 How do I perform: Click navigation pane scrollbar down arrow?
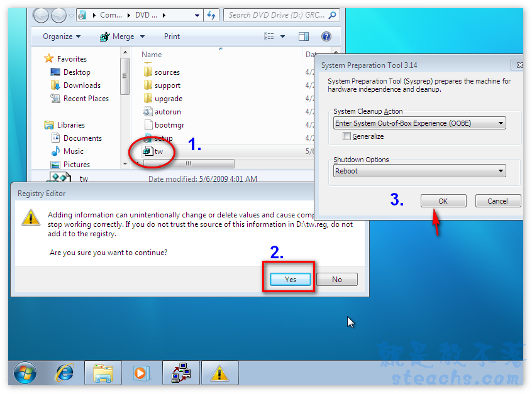pyautogui.click(x=125, y=164)
